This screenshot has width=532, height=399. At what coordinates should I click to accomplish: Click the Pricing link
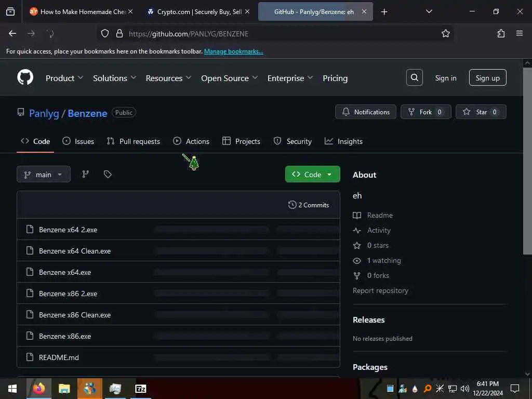335,78
